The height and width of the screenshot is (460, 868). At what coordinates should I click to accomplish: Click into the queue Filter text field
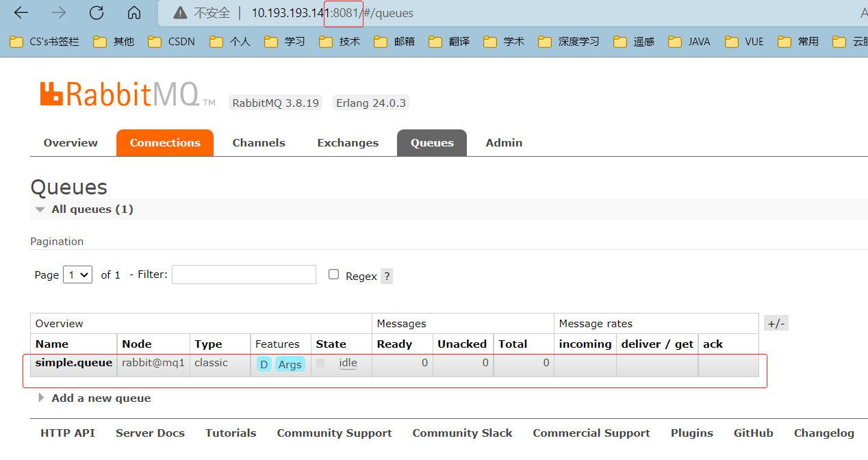coord(244,274)
